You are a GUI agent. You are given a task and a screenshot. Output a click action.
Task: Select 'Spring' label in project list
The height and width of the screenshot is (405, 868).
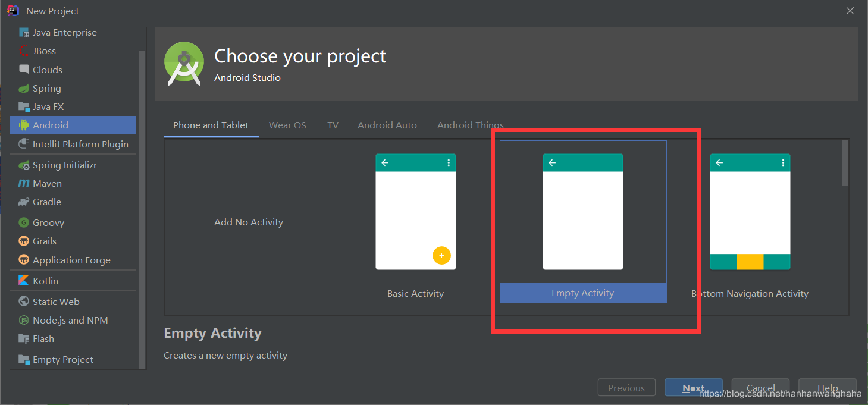pos(47,89)
